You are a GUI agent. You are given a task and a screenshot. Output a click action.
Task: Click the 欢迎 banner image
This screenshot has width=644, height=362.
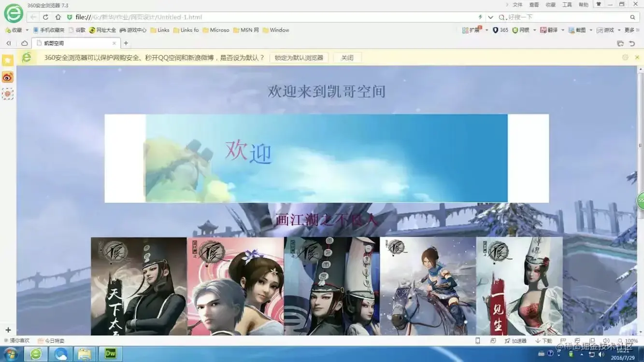(x=327, y=158)
